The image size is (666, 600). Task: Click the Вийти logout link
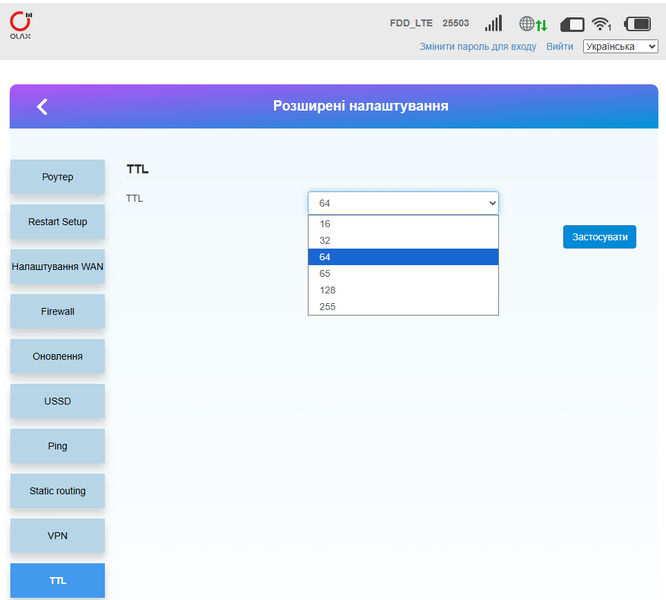coord(559,46)
